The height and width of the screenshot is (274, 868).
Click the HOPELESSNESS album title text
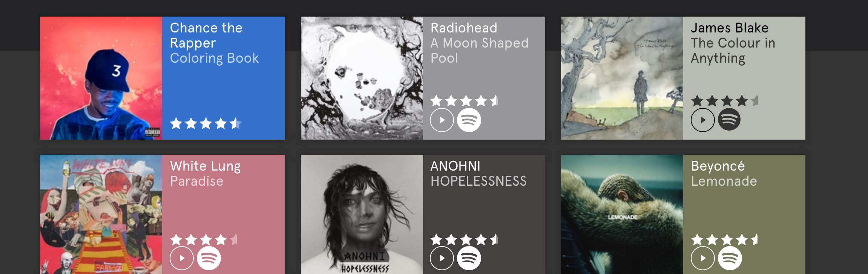tap(478, 181)
